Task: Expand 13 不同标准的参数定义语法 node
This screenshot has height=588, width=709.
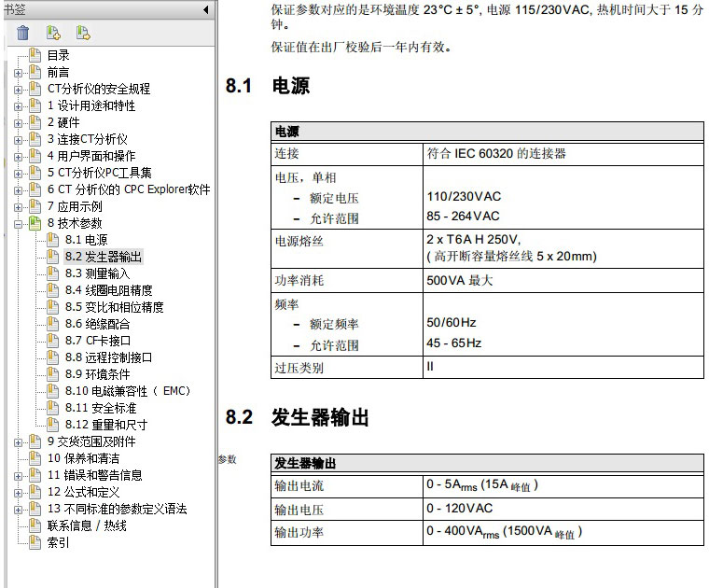Action: click(x=19, y=509)
